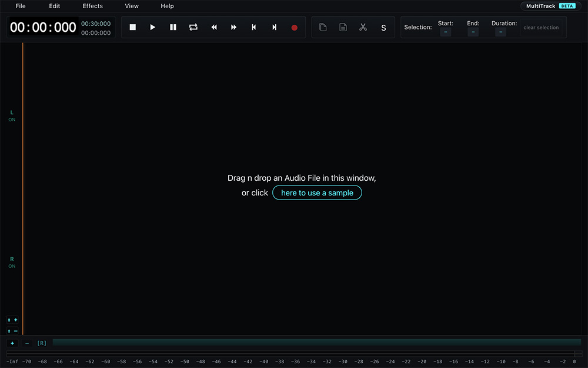Click vertical zoom out icon
Image resolution: width=588 pixels, height=368 pixels.
12,331
